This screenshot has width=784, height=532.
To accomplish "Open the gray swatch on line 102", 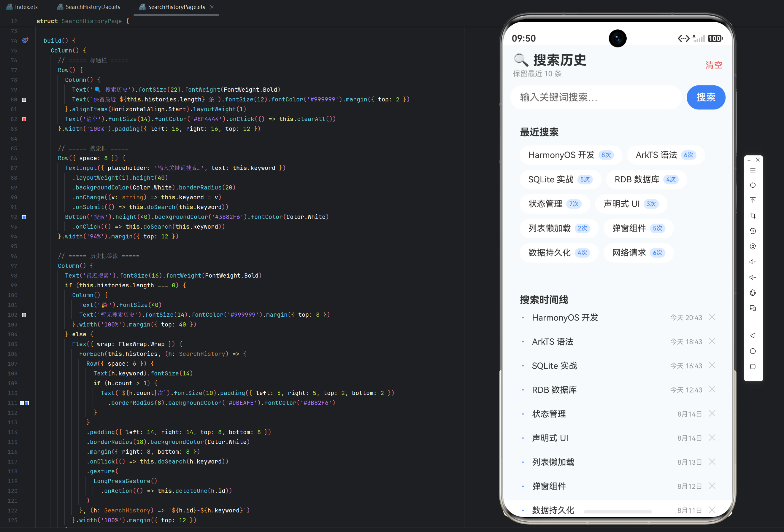I will coord(24,315).
